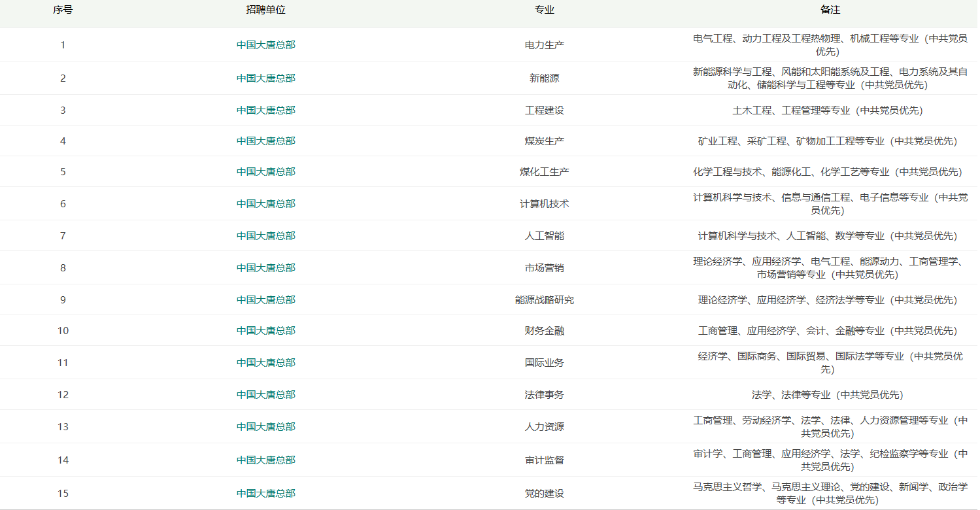The width and height of the screenshot is (980, 510).
Task: Click 中国大唐总部 link in row 1
Action: coord(265,45)
